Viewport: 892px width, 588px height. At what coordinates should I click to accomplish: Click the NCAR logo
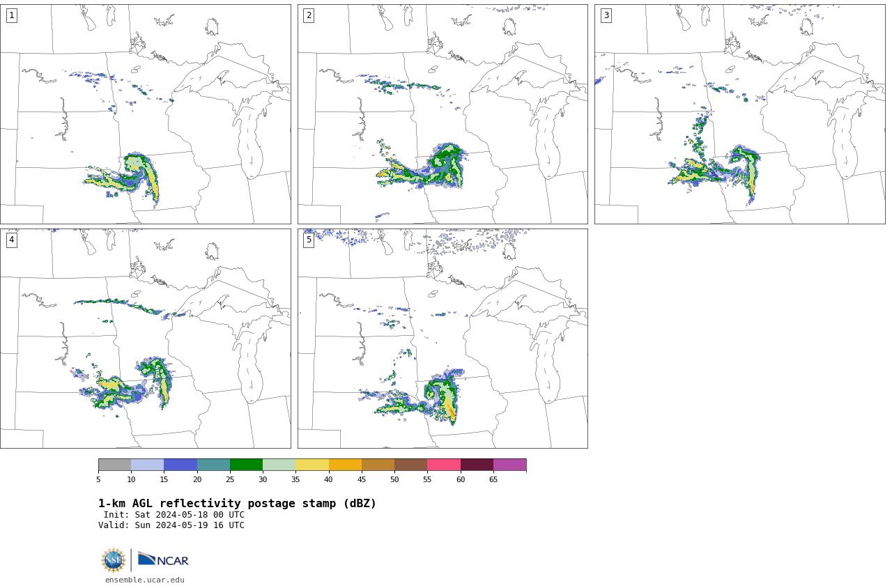pos(163,559)
